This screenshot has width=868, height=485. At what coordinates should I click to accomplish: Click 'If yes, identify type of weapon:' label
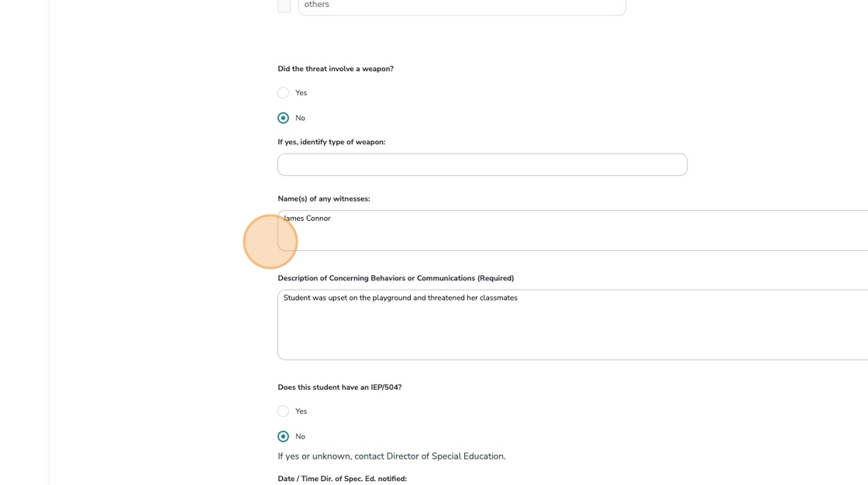click(332, 143)
